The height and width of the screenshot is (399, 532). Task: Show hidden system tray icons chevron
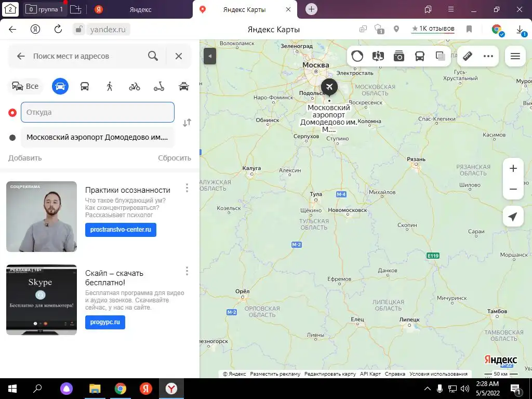pos(428,389)
